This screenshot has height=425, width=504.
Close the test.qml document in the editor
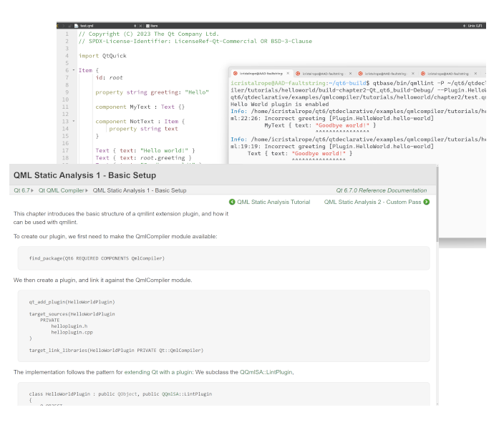(x=140, y=26)
